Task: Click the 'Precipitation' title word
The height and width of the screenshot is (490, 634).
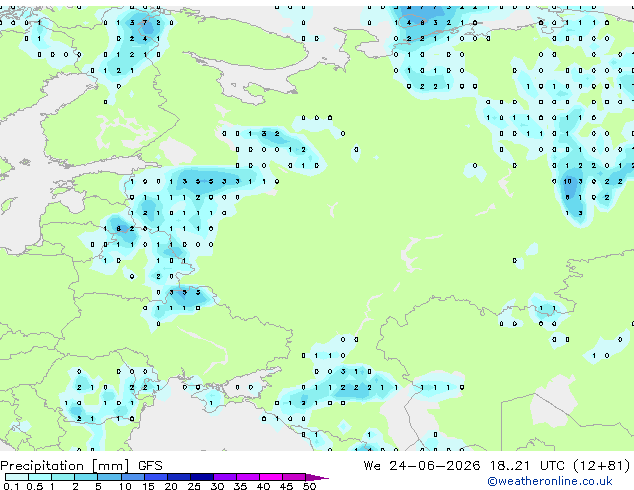Action: (x=42, y=466)
